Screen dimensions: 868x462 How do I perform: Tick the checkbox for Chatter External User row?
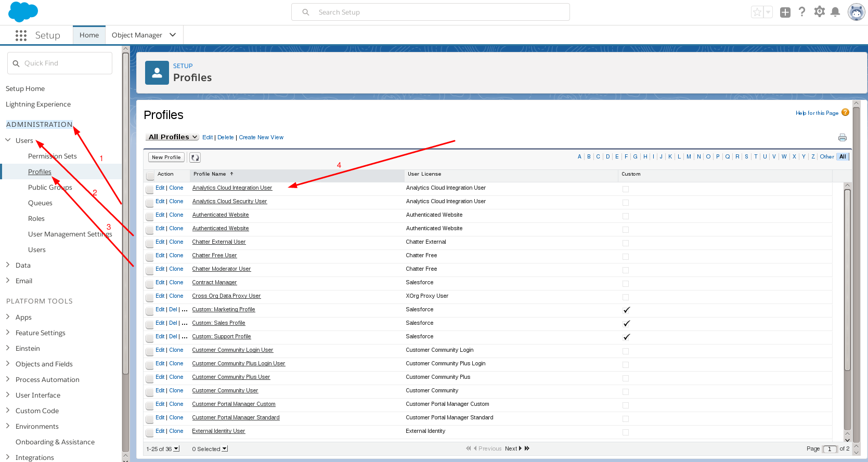point(150,243)
